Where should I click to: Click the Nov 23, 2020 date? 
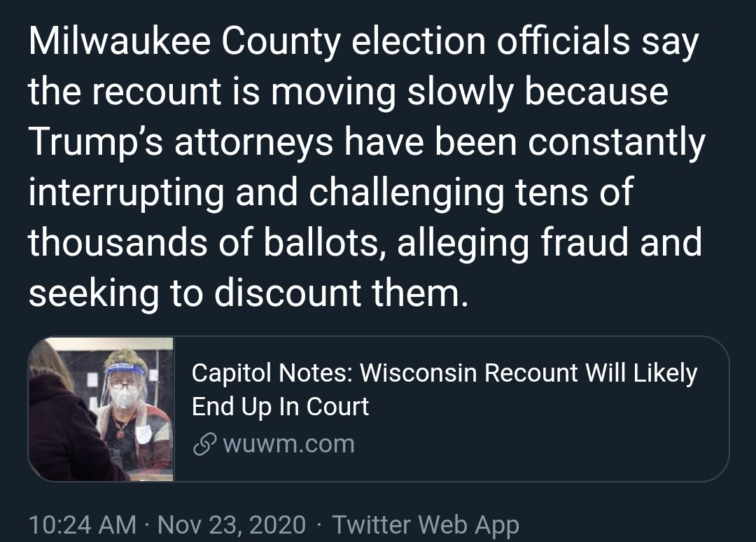[x=232, y=524]
